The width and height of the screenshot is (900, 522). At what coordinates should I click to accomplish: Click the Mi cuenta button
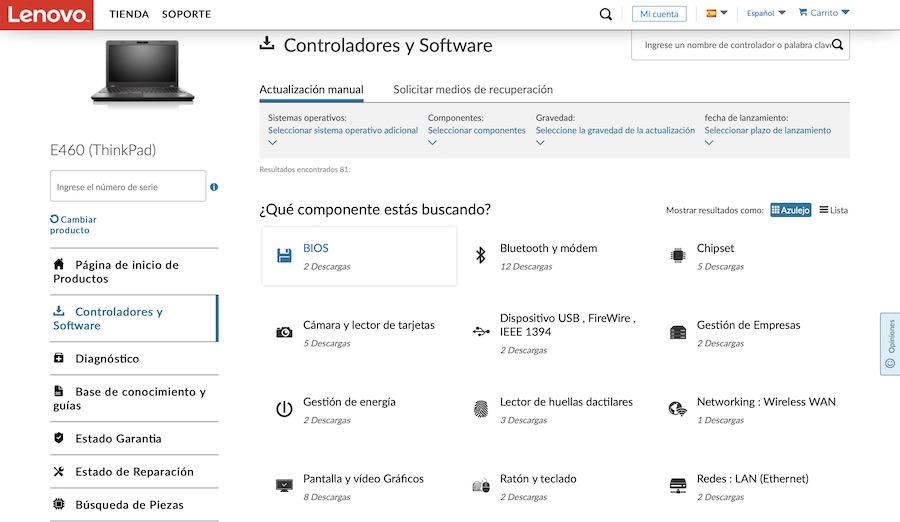[659, 14]
